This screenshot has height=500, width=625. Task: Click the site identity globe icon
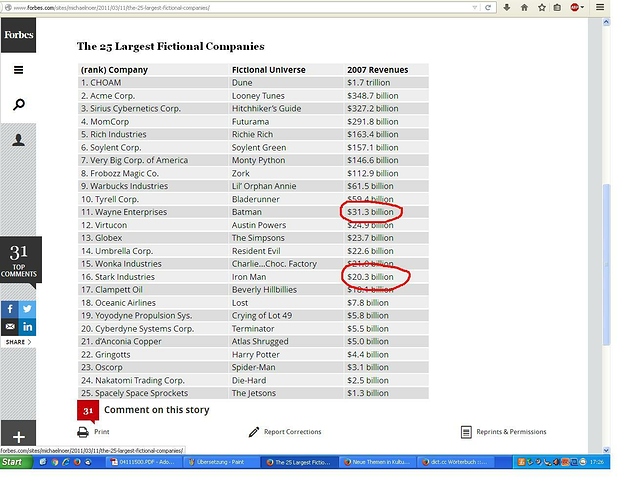8,8
